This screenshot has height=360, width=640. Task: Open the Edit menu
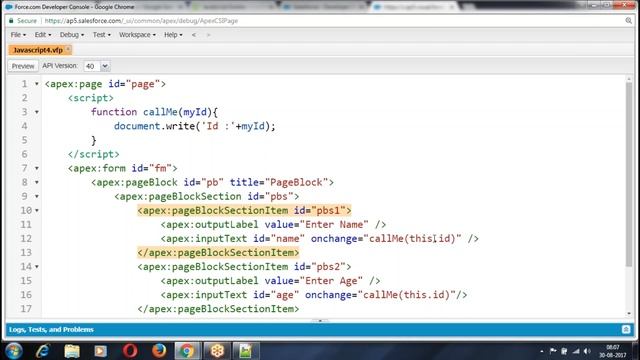pyautogui.click(x=42, y=35)
